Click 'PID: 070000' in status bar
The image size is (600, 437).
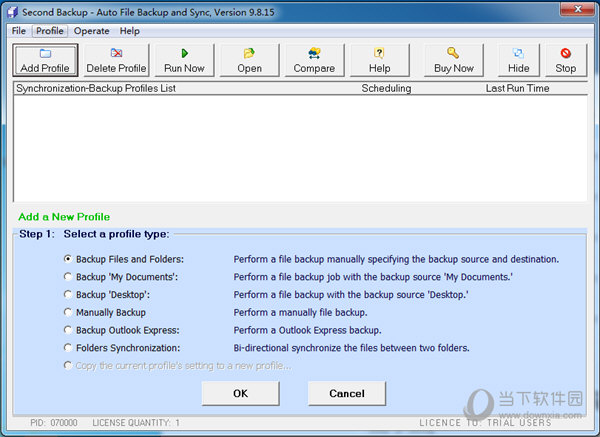[x=54, y=423]
